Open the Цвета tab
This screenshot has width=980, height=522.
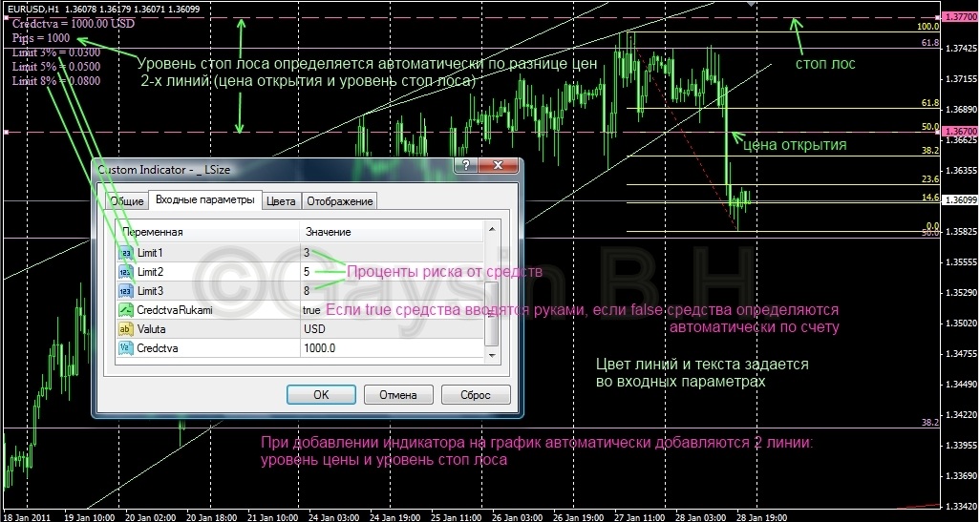[281, 201]
